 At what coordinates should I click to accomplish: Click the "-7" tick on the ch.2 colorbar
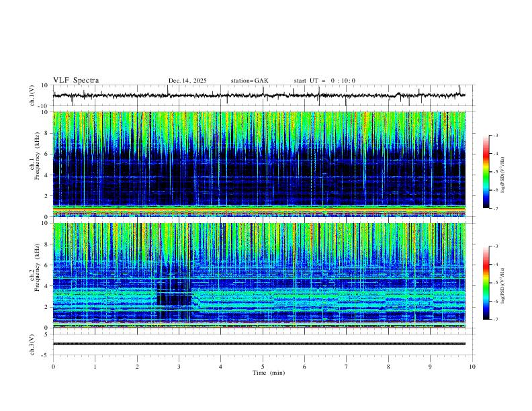495,320
